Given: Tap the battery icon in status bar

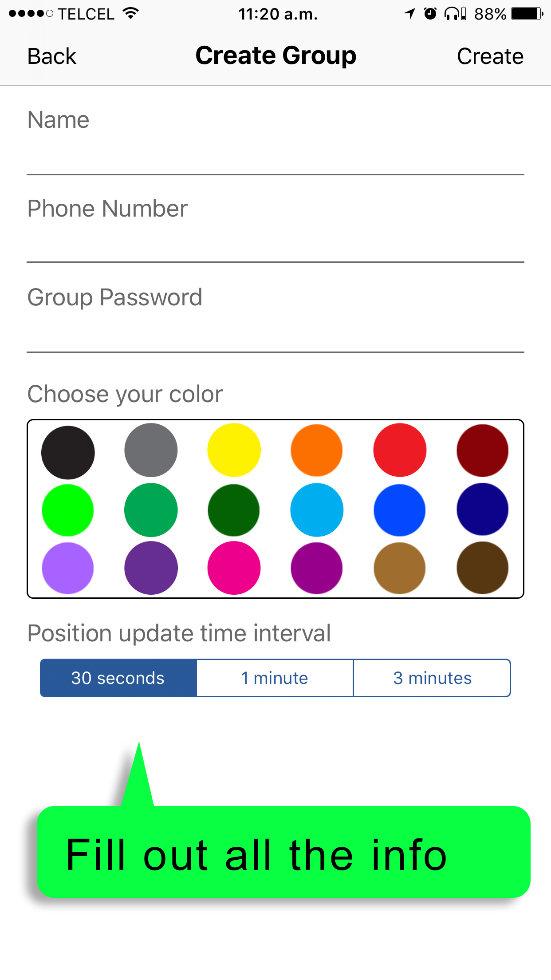Looking at the screenshot, I should 526,14.
